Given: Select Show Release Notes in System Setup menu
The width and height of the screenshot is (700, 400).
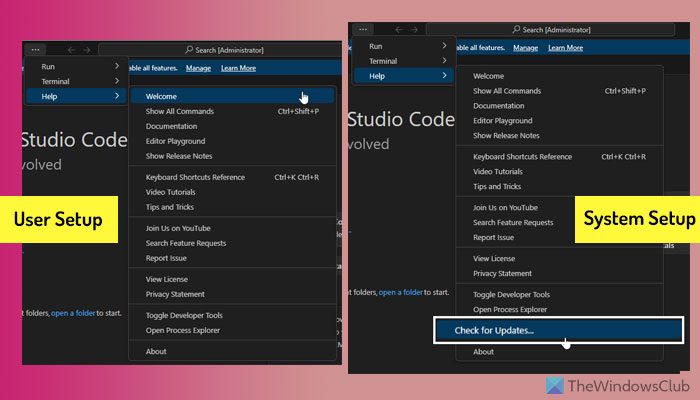Looking at the screenshot, I should (559, 135).
